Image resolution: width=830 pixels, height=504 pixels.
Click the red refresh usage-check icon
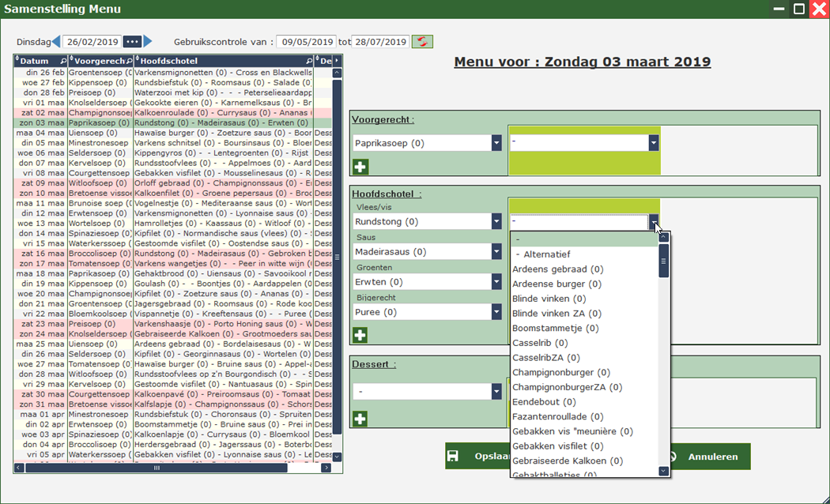coord(422,42)
